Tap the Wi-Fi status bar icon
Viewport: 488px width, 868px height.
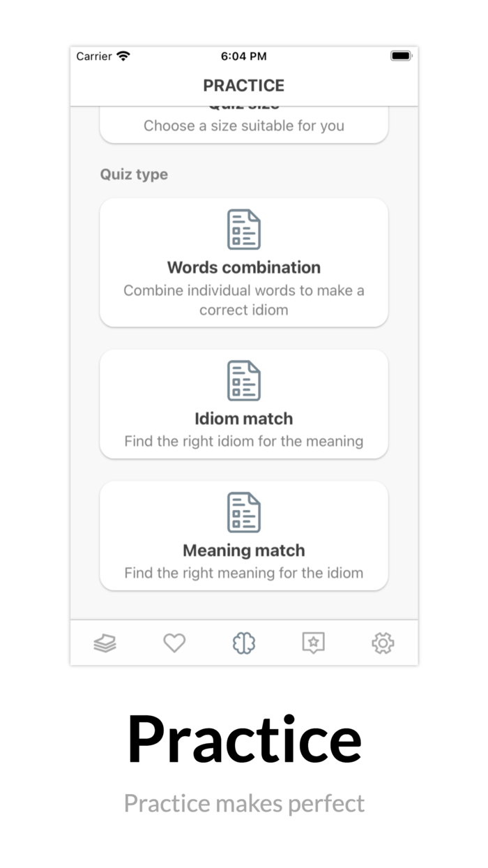tap(123, 57)
